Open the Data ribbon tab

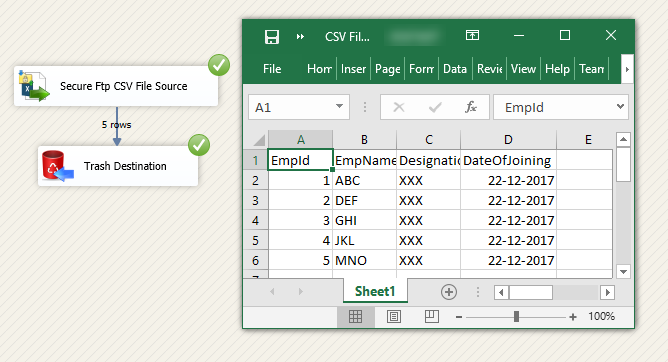(455, 69)
